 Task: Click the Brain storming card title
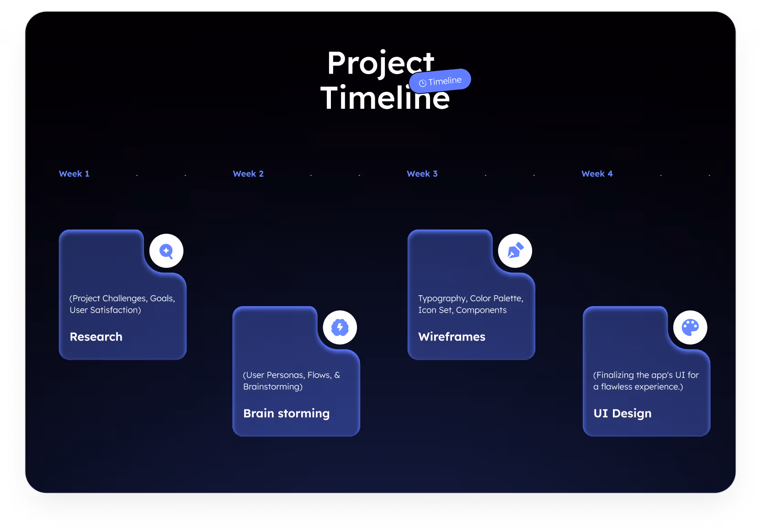point(287,414)
